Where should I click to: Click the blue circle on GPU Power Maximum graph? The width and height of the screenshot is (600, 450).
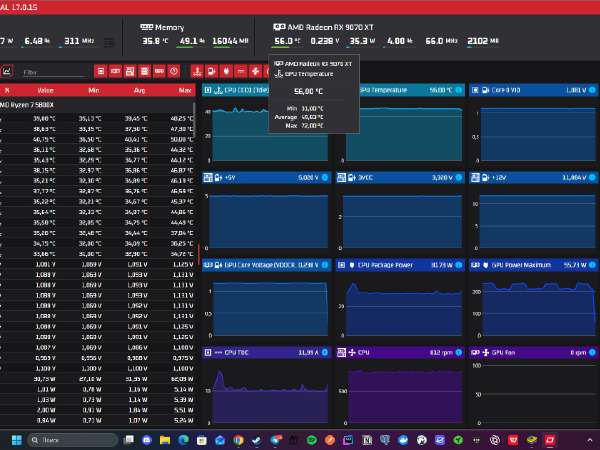[x=592, y=265]
